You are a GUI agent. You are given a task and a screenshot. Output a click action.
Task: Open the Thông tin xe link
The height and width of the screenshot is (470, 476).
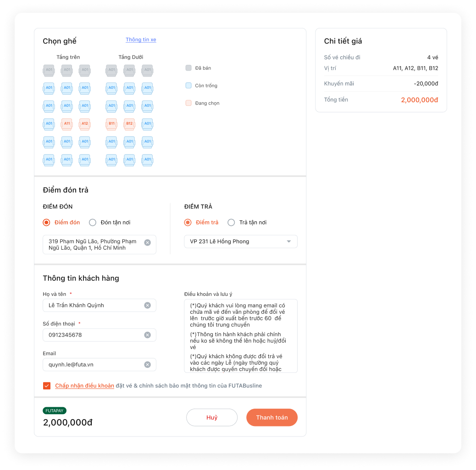141,40
